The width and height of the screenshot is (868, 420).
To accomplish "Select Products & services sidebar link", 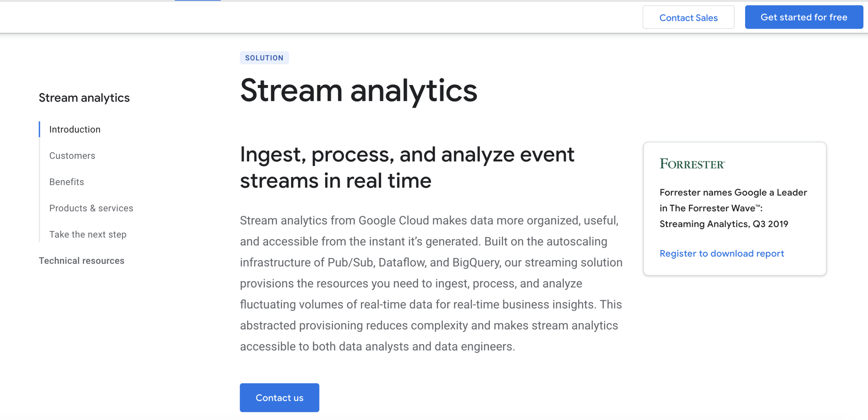I will 91,208.
